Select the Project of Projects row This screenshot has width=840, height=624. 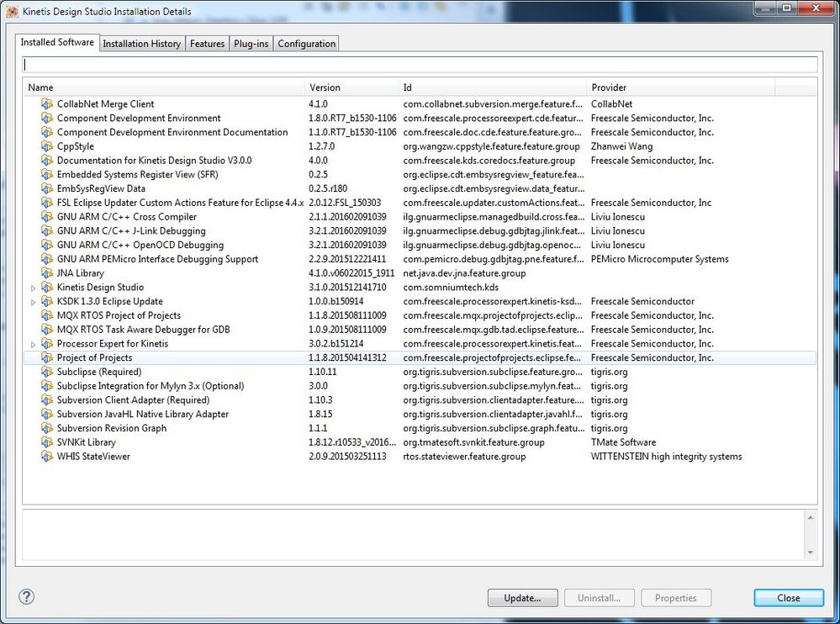pos(420,357)
